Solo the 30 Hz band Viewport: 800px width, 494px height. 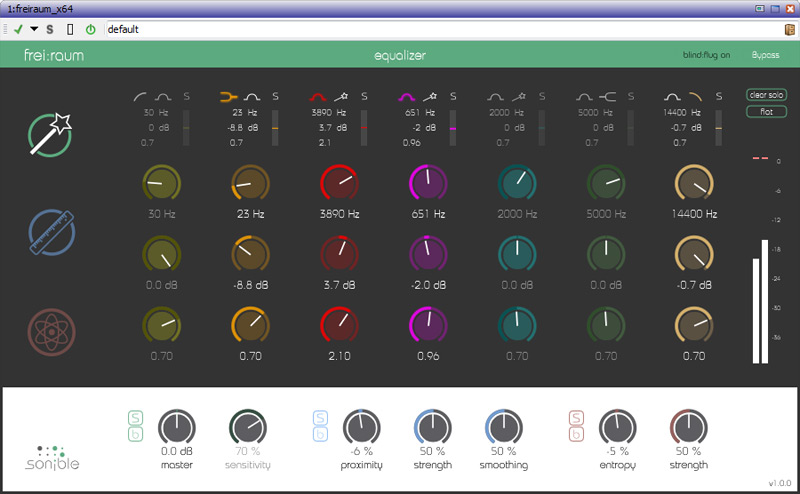[186, 96]
